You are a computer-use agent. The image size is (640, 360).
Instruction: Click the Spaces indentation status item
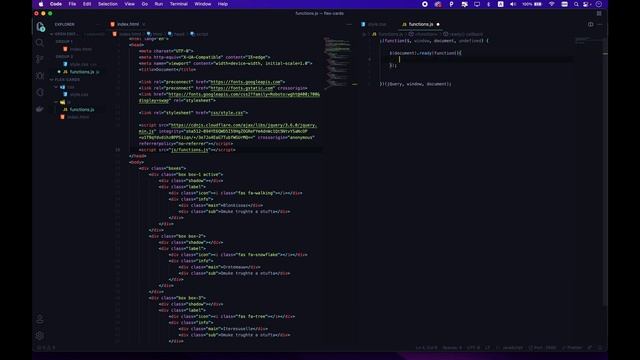coord(452,348)
